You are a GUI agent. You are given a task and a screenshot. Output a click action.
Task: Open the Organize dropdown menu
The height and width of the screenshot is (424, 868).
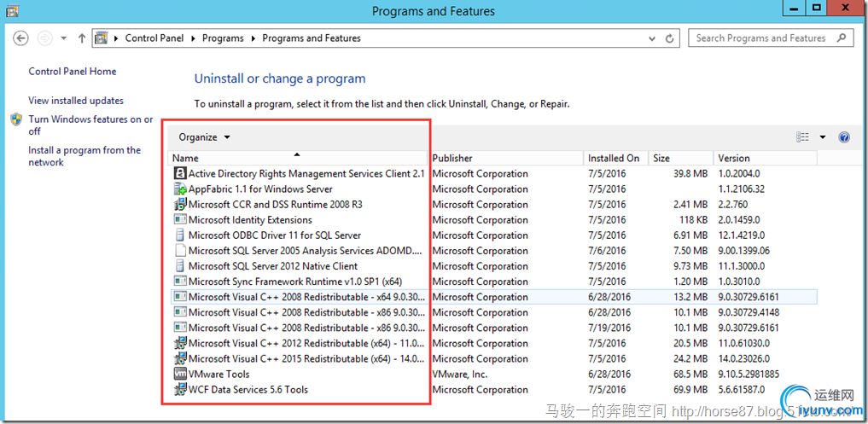coord(204,137)
